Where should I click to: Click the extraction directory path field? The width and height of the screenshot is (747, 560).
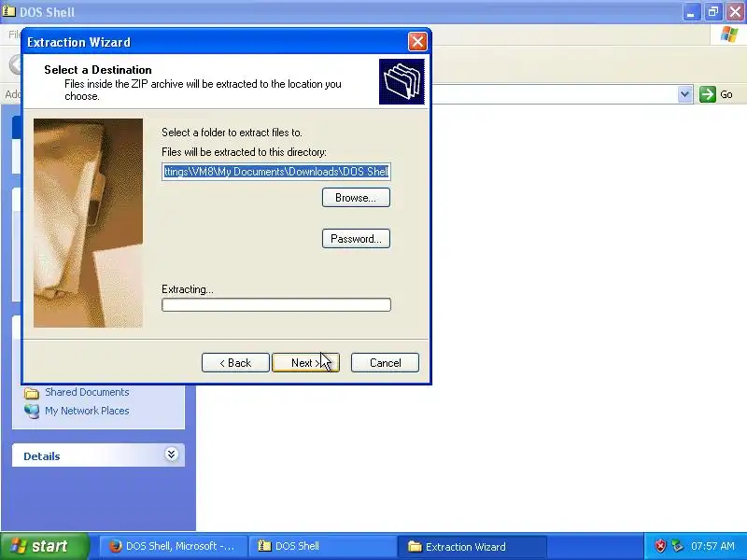pyautogui.click(x=276, y=172)
